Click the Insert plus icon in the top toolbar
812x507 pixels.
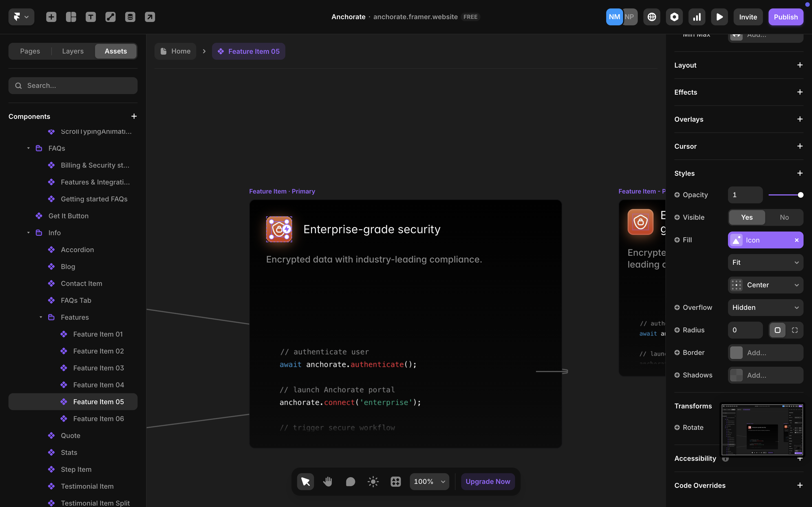51,17
